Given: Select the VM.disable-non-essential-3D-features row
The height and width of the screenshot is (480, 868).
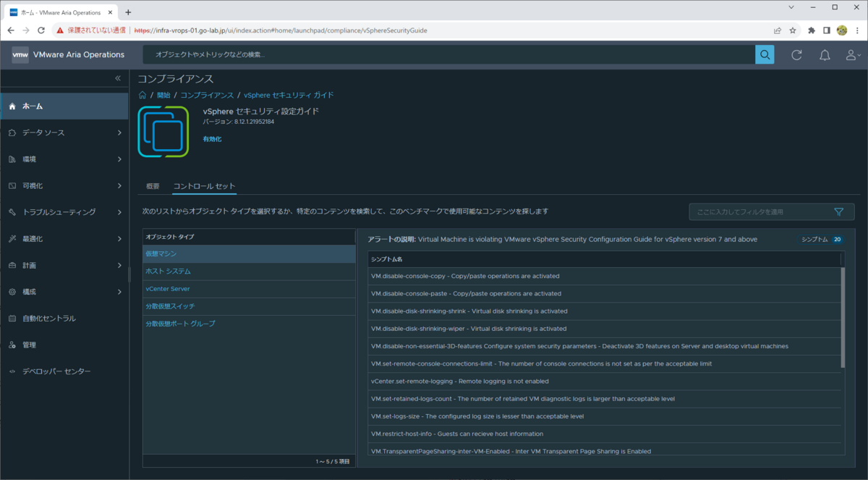Looking at the screenshot, I should pos(604,346).
